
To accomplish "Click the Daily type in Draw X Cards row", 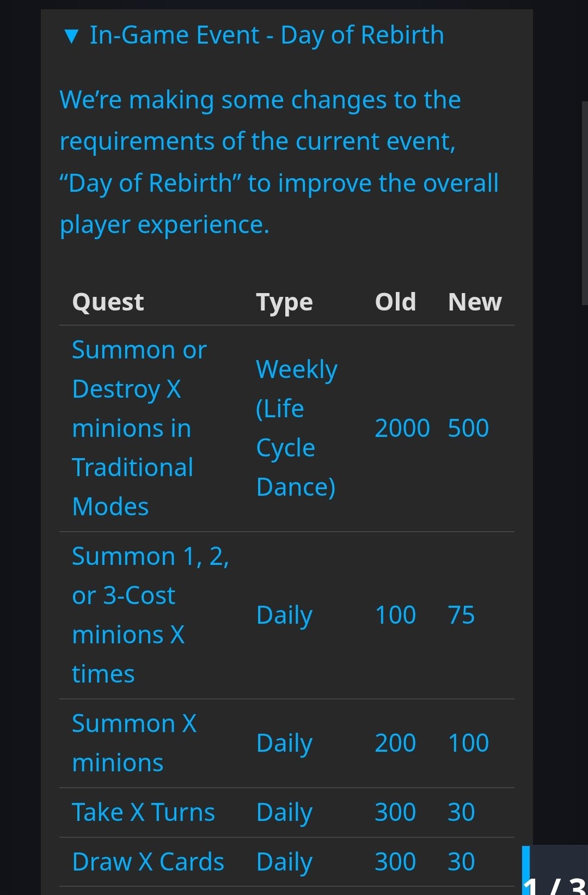I will [284, 862].
